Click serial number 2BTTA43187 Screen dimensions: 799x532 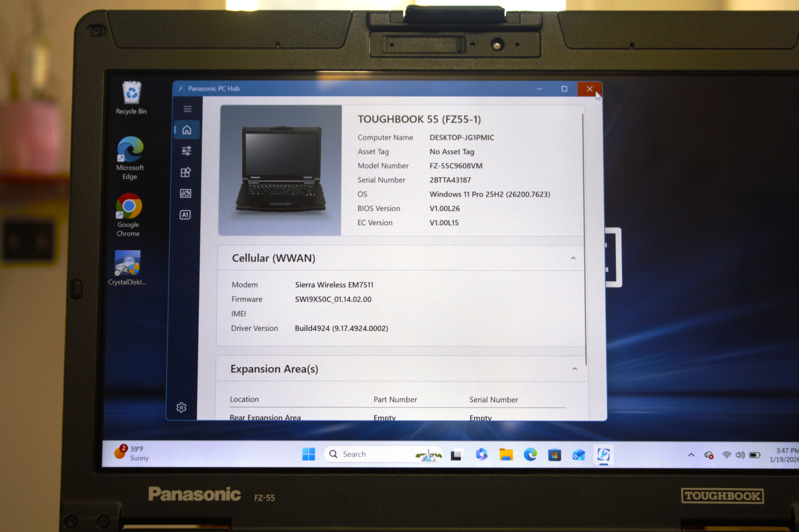click(x=450, y=180)
